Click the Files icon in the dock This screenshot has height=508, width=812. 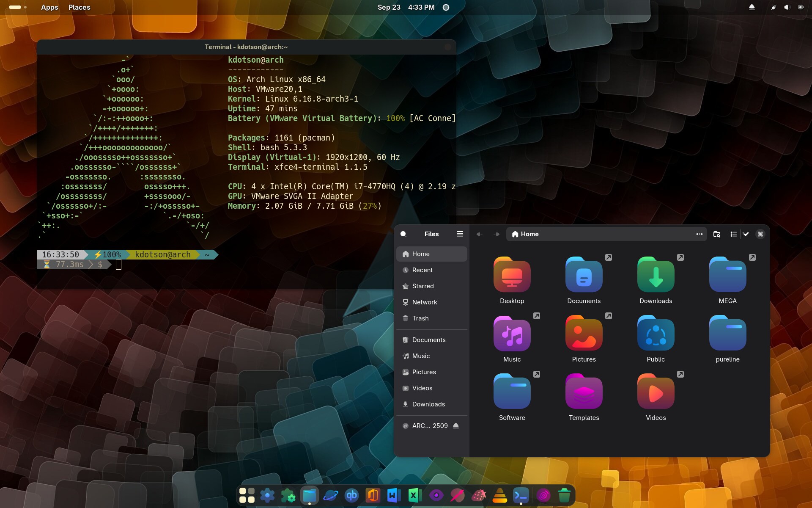(310, 495)
